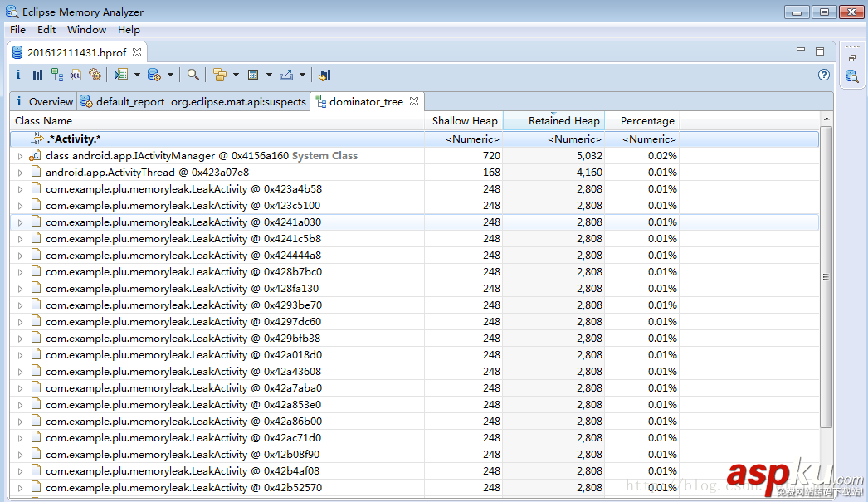Open the heap inspector view on right sidebar
Viewport: 868px width, 502px height.
851,76
